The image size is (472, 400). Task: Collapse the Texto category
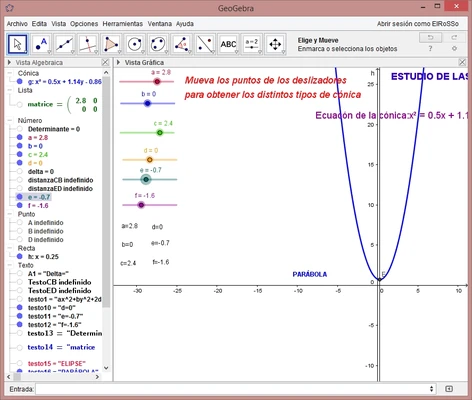pos(10,265)
